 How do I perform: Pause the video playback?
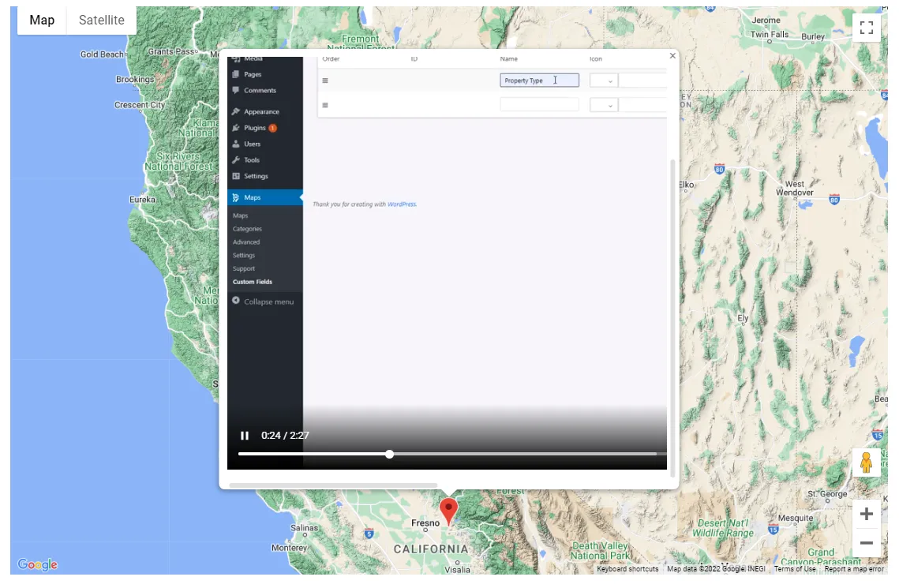point(245,436)
